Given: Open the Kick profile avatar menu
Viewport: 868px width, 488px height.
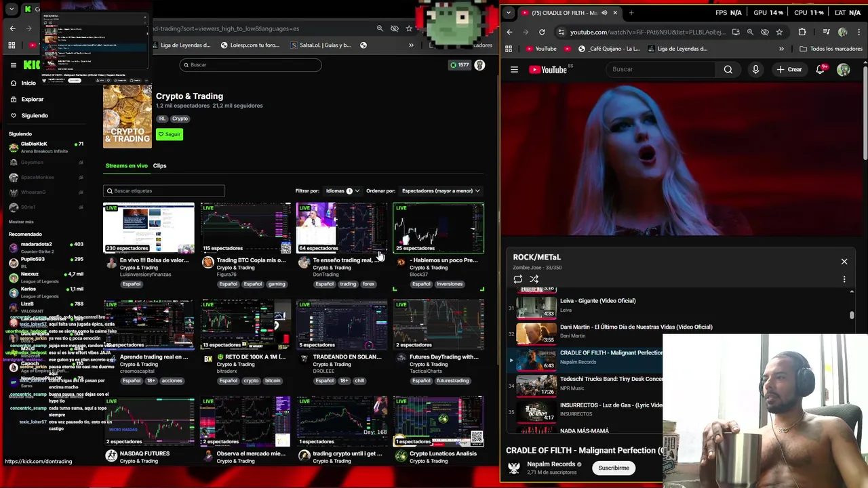Looking at the screenshot, I should (x=479, y=65).
